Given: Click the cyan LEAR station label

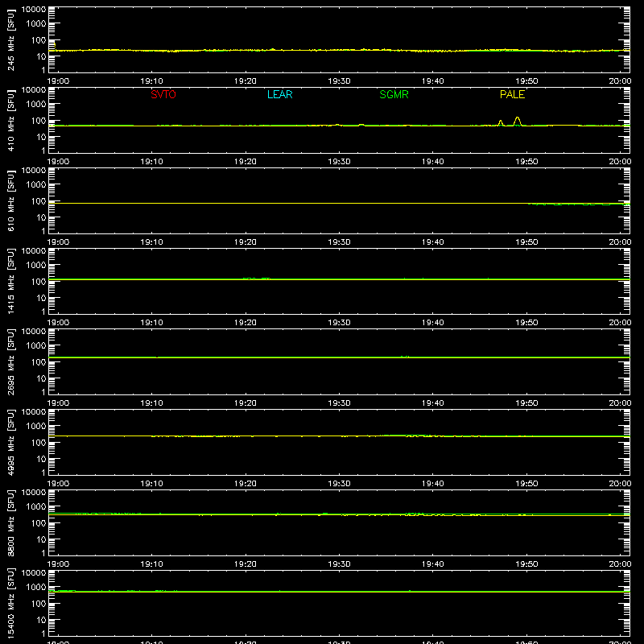Looking at the screenshot, I should pyautogui.click(x=279, y=94).
